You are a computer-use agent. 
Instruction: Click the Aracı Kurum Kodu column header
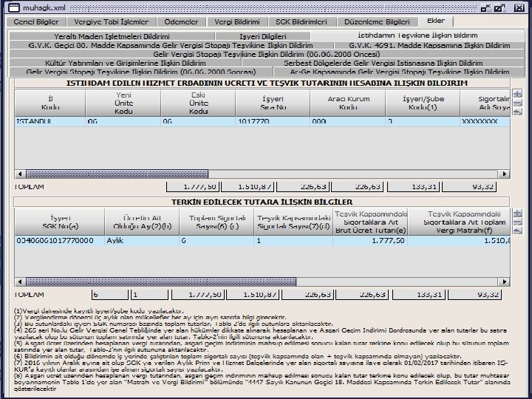click(348, 103)
